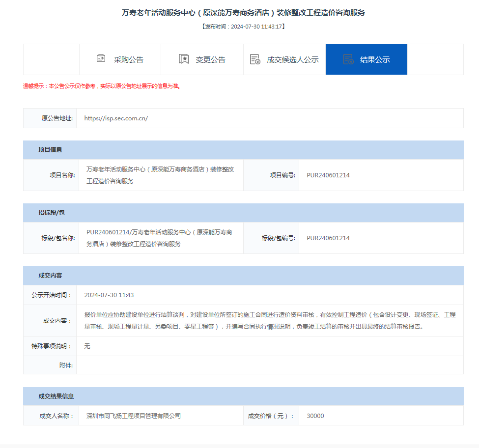Viewport: 479px width, 448px height.
Task: Switch to the 采购公告 tab label
Action: (129, 60)
